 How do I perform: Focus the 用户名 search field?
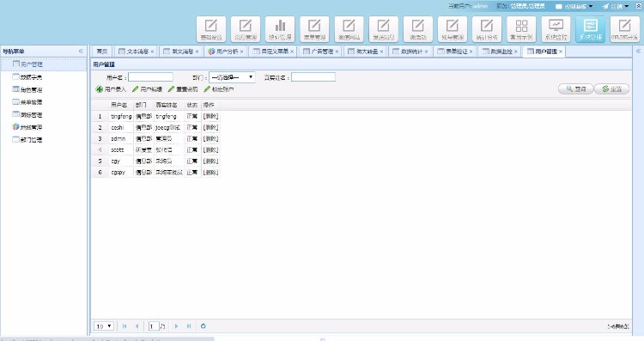(150, 77)
